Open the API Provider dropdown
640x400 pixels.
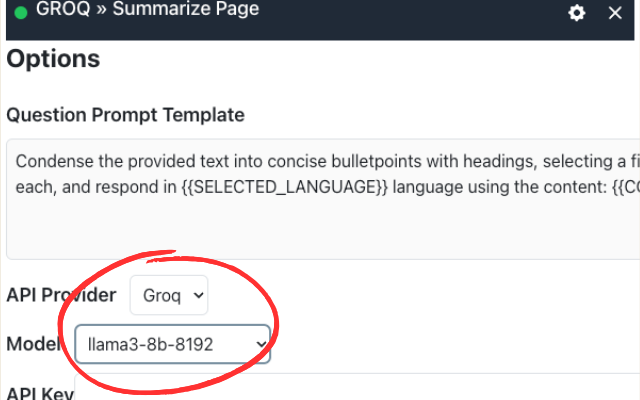169,295
